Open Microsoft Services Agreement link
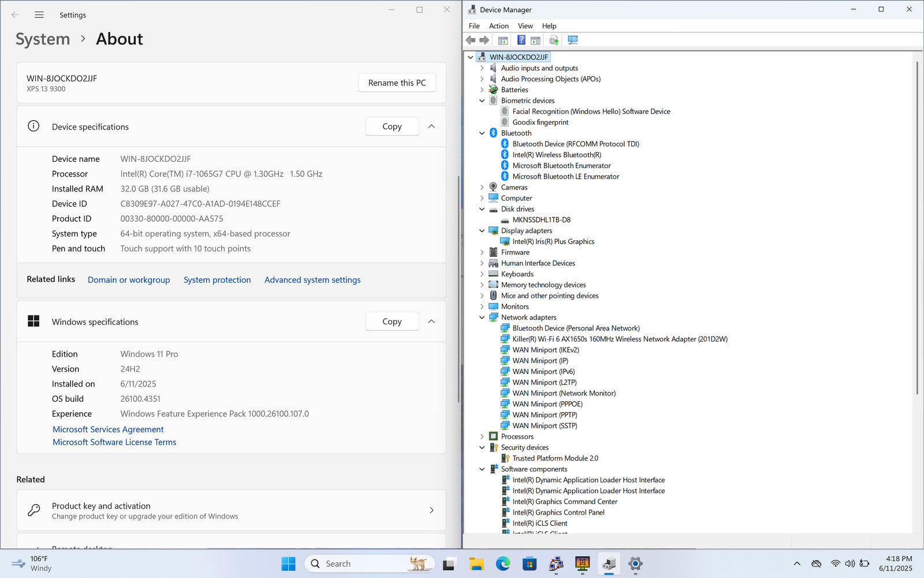924x578 pixels. pos(108,429)
